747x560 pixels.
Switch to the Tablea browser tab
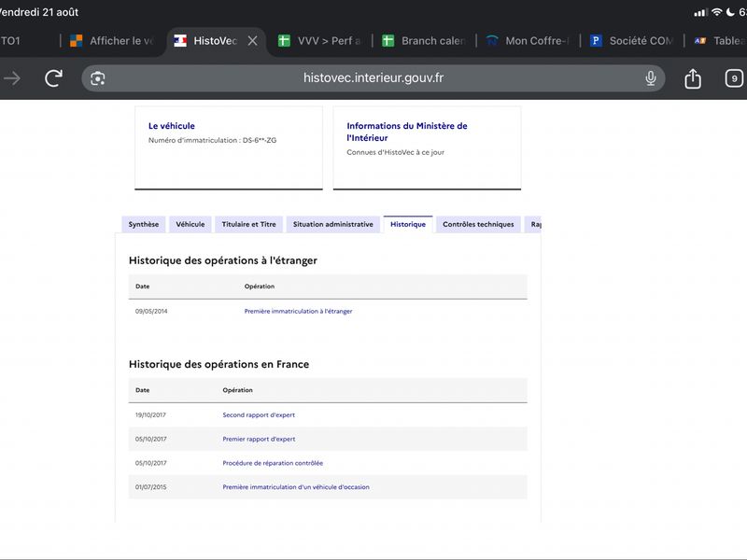pos(719,41)
